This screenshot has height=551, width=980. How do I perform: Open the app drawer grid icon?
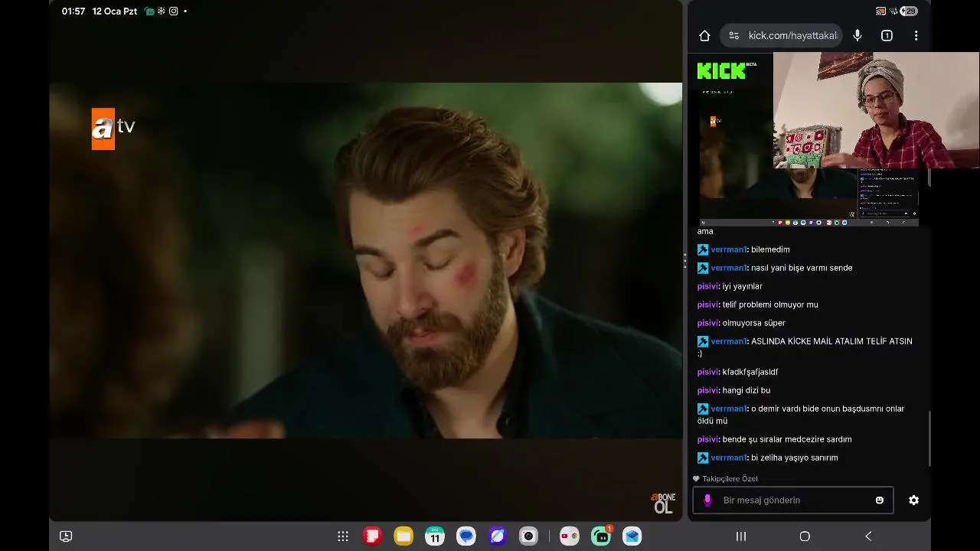[343, 536]
